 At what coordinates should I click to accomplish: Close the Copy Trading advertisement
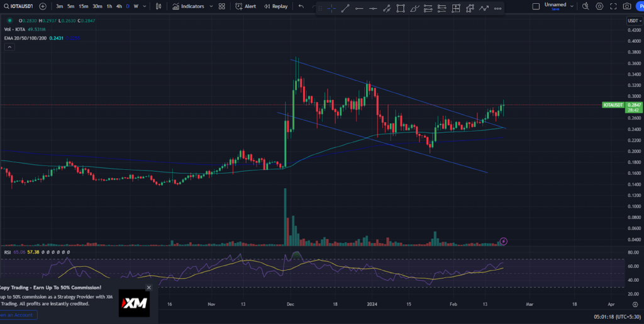tap(148, 288)
